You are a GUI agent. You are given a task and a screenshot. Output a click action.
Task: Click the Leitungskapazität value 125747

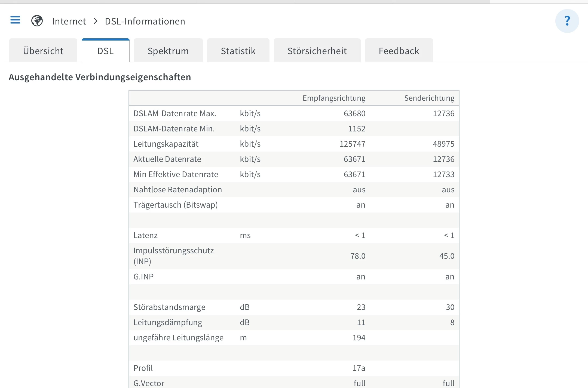(352, 144)
